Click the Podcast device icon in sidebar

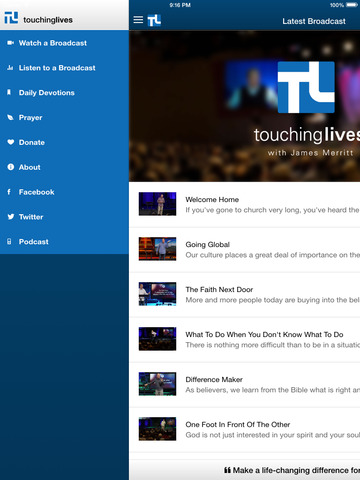click(x=9, y=241)
